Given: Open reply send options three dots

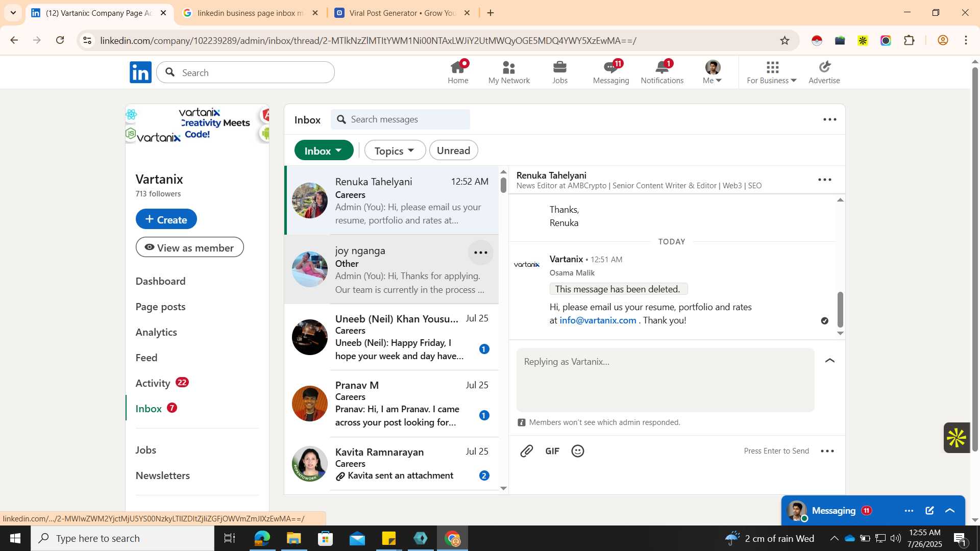Looking at the screenshot, I should coord(827,451).
